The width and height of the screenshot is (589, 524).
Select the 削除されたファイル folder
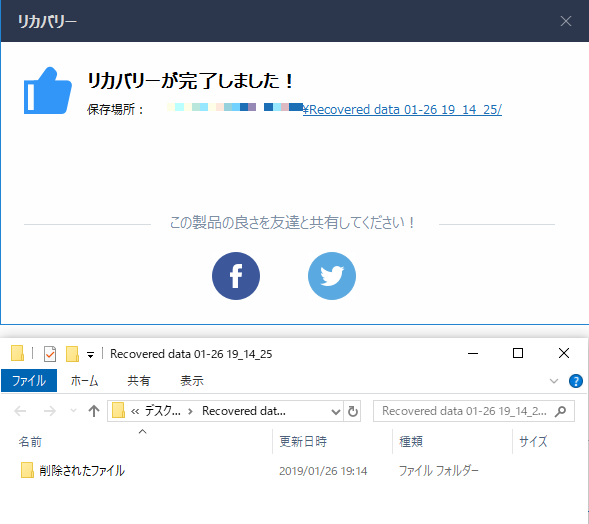pyautogui.click(x=82, y=471)
